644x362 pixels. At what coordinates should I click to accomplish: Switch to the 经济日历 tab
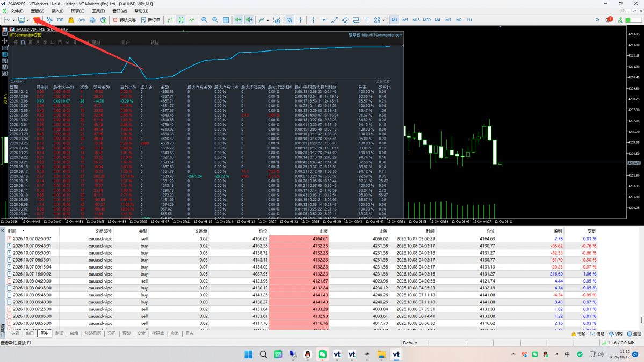[93, 334]
